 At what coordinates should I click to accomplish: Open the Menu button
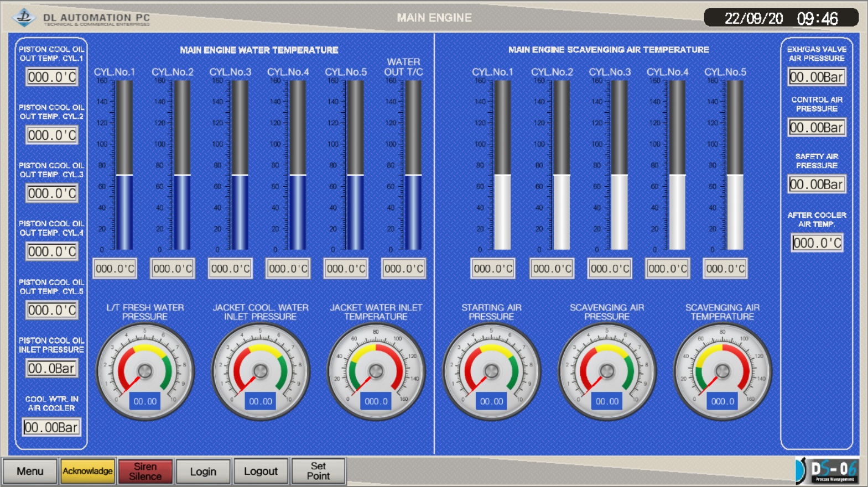[x=30, y=471]
